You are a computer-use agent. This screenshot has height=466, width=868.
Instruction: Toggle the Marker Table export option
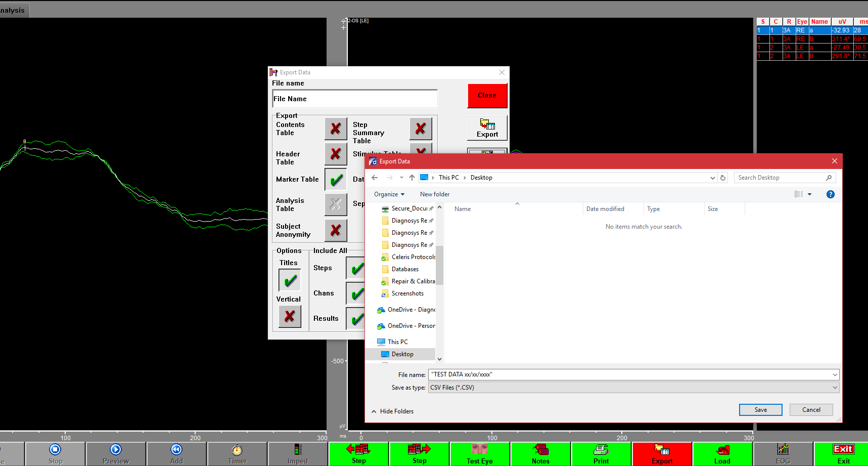tap(336, 179)
